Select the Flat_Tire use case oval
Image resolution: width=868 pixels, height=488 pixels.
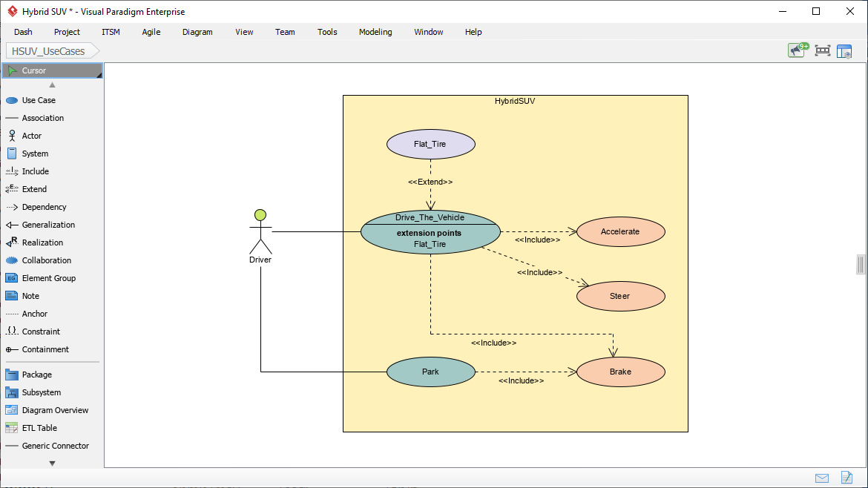tap(431, 144)
